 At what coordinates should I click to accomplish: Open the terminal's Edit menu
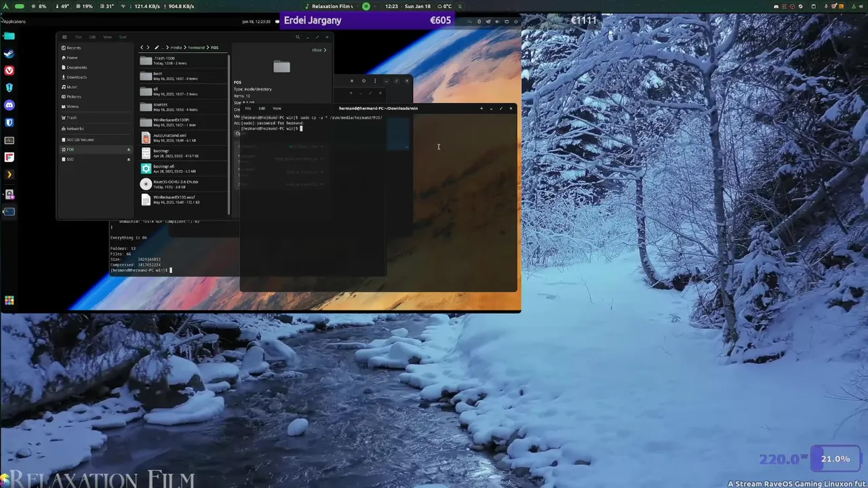coord(262,108)
